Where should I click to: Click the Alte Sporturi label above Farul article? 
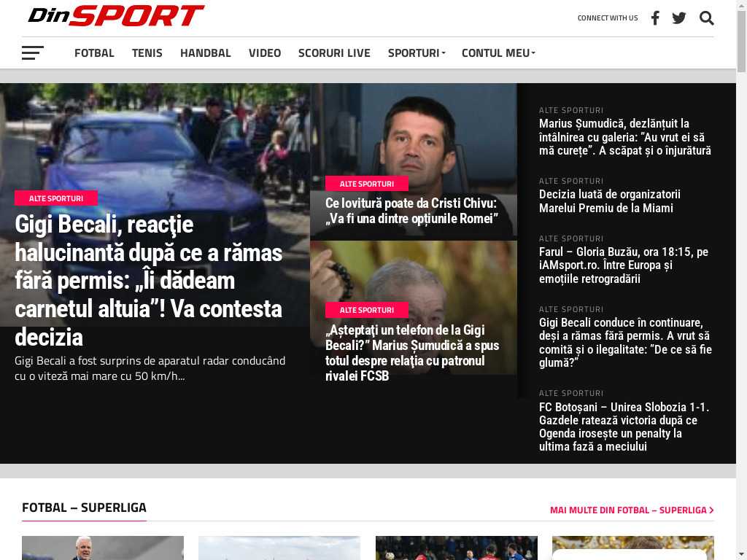(x=571, y=238)
